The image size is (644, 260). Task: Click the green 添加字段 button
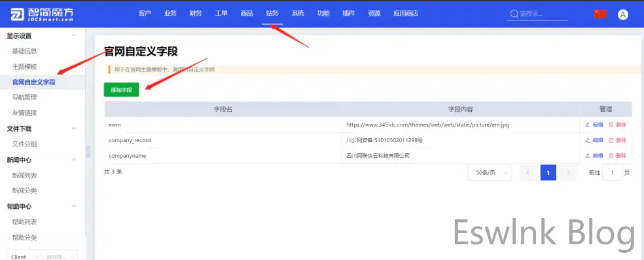[121, 90]
